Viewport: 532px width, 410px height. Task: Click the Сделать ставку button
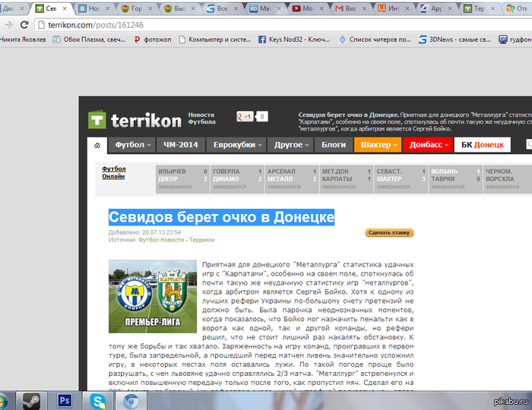click(x=389, y=232)
